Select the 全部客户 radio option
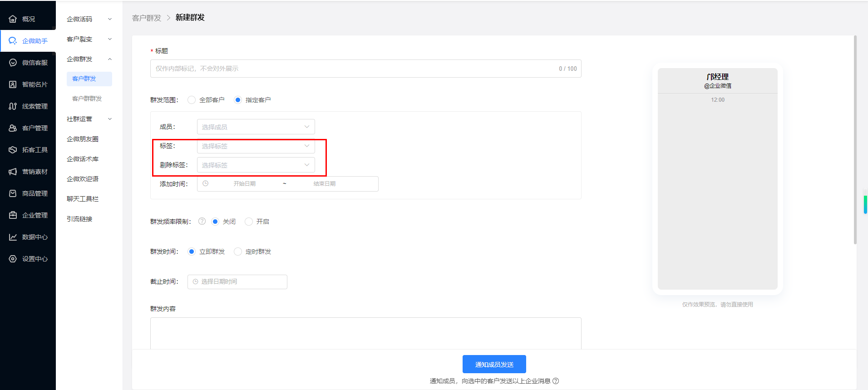Screen dimensions: 868x390 point(192,100)
